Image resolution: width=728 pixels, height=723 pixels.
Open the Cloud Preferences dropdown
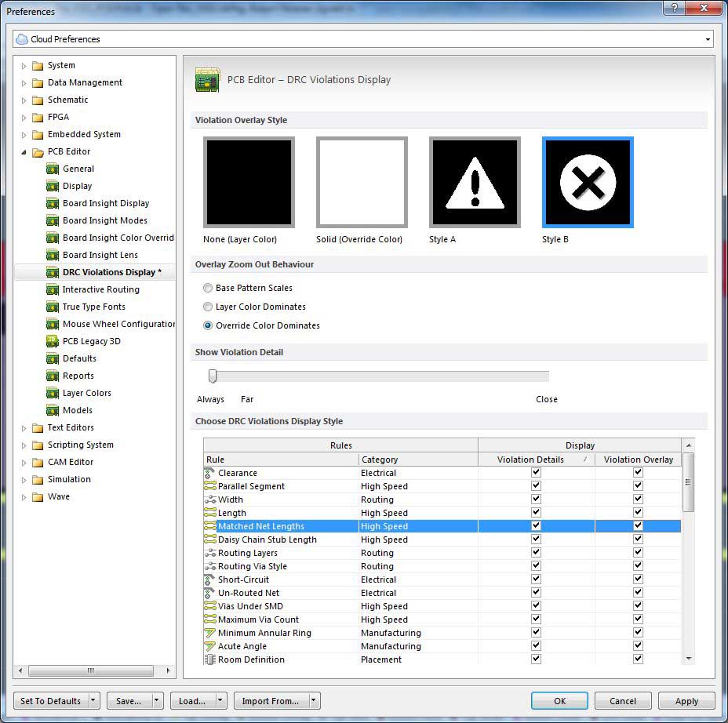tap(708, 39)
